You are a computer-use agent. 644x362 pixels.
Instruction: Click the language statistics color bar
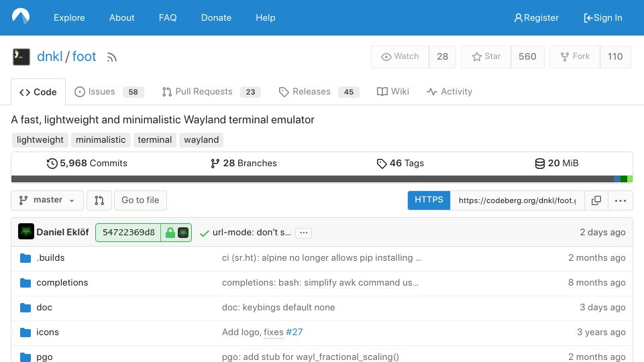pos(322,179)
